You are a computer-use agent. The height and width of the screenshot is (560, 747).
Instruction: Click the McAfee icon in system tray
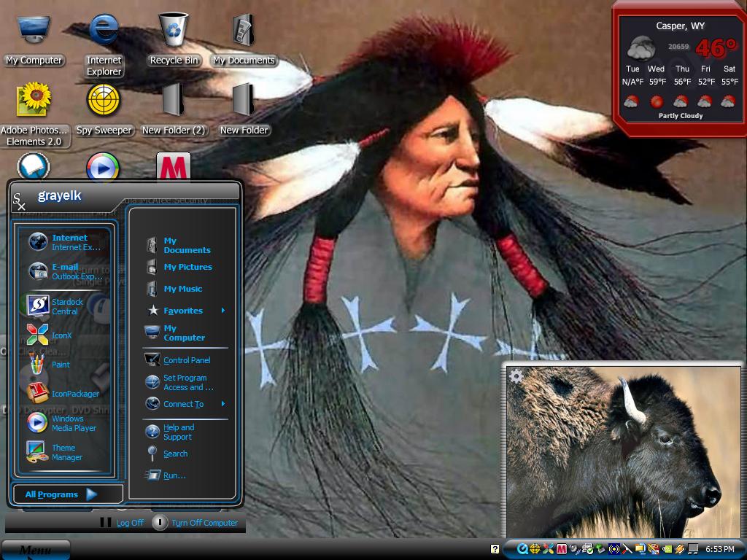click(562, 549)
